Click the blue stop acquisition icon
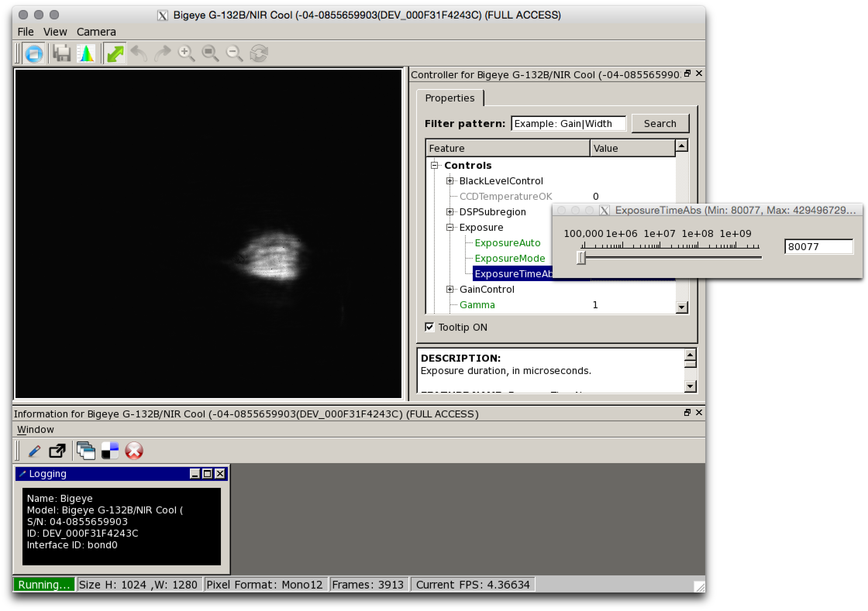 click(x=34, y=53)
